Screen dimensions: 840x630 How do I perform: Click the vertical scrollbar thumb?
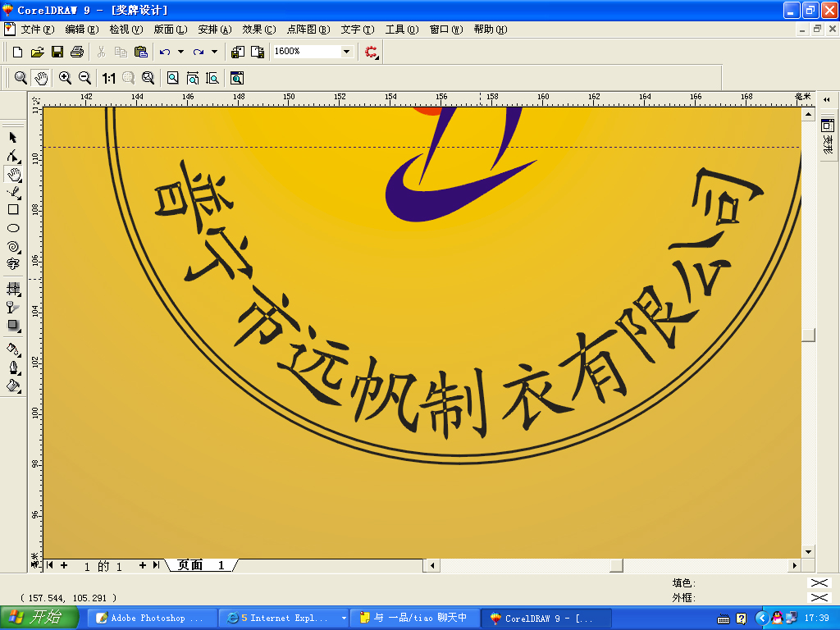click(x=808, y=335)
